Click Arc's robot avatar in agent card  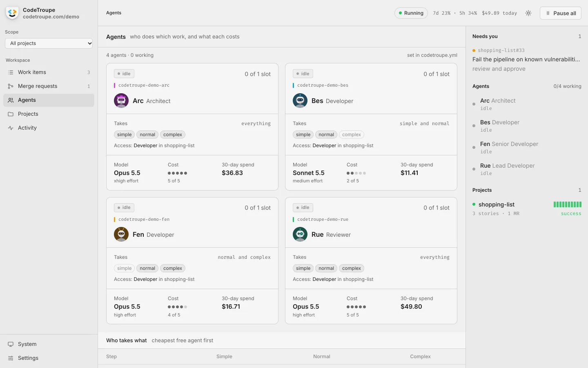coord(121,101)
